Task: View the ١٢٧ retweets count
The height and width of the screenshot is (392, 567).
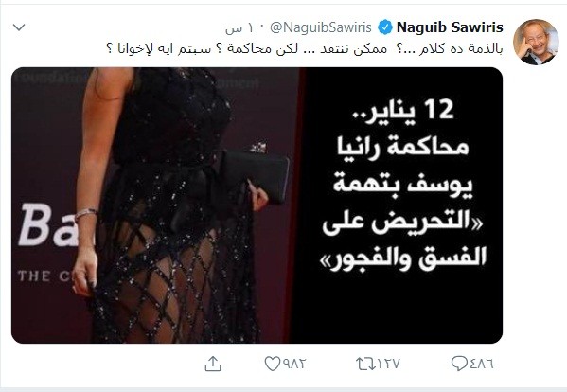Action: [x=389, y=364]
